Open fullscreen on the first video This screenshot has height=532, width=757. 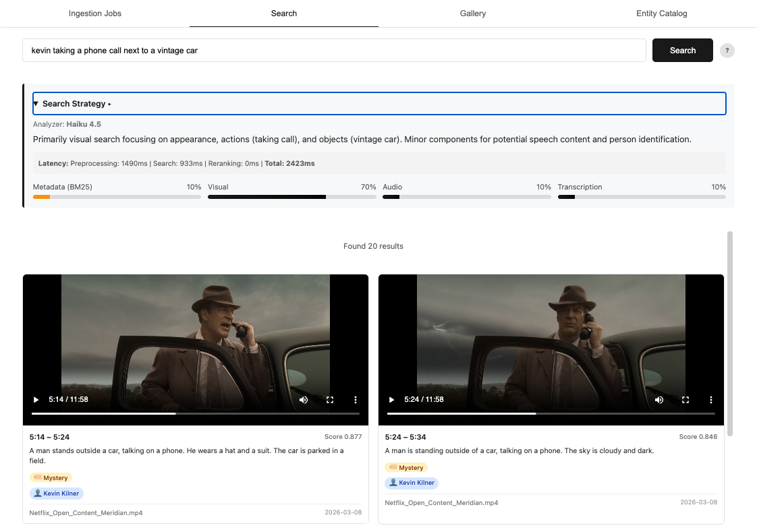[x=330, y=399]
